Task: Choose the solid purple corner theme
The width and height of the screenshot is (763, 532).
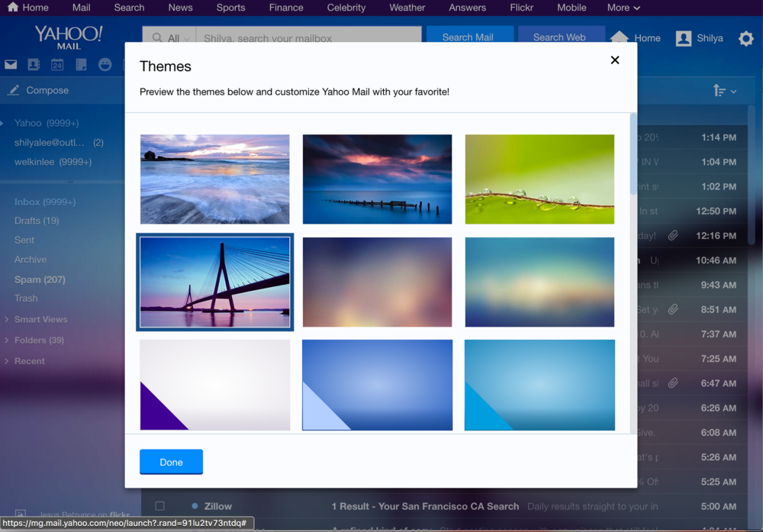Action: click(x=214, y=385)
